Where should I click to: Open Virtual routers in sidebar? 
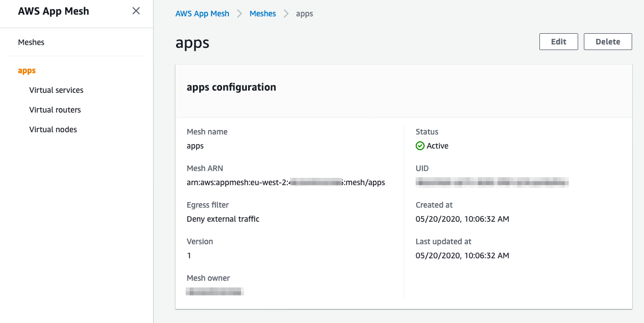[x=55, y=110]
